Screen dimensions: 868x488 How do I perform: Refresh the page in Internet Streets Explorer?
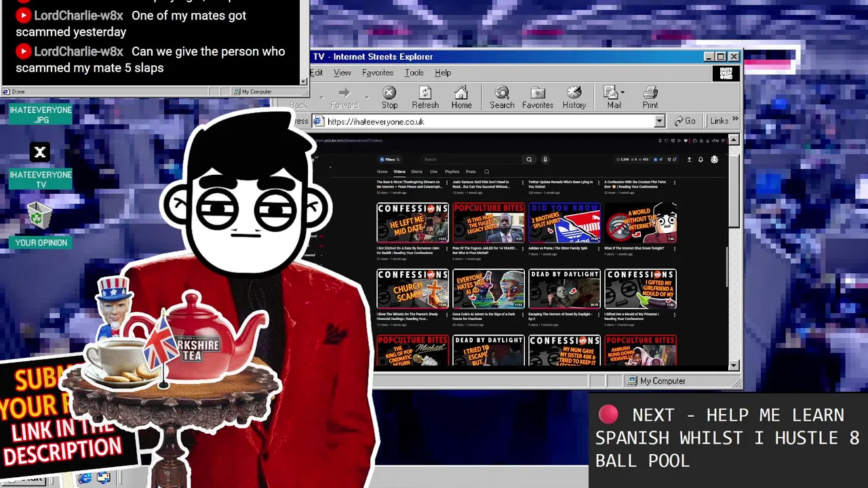[x=425, y=98]
